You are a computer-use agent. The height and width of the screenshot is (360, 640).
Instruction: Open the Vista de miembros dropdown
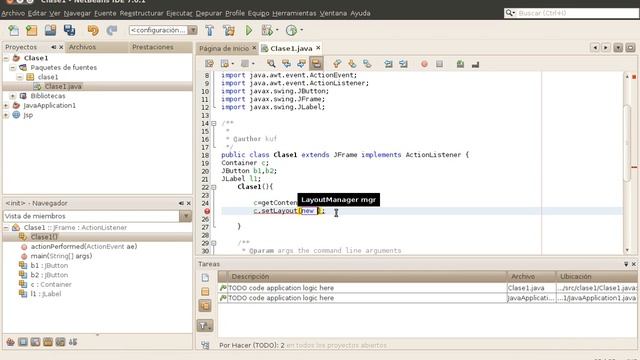(x=186, y=216)
